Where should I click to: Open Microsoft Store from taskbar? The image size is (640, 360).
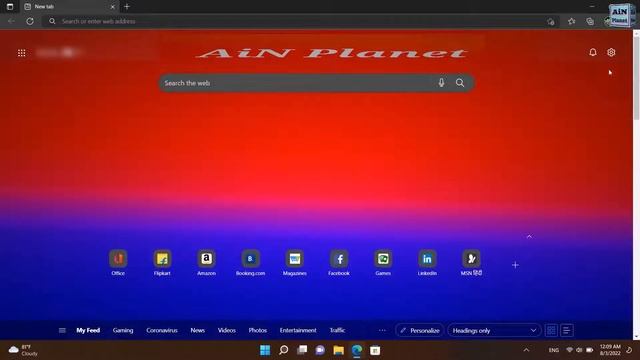(375, 350)
